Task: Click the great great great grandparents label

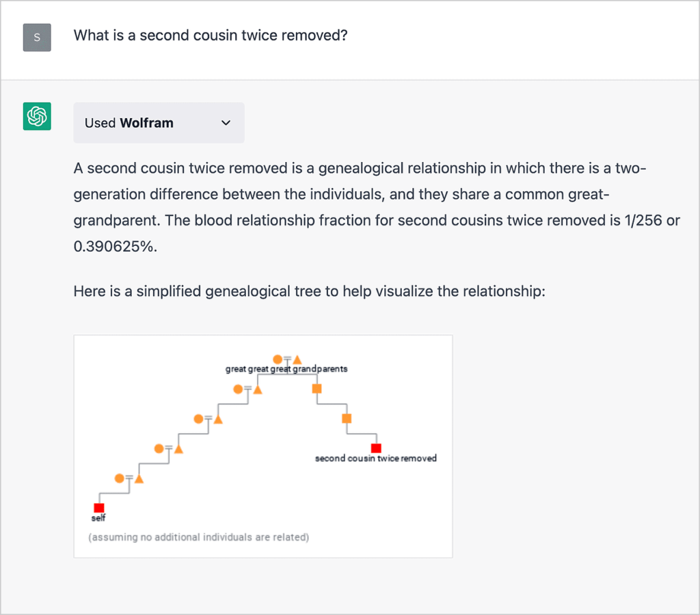Action: (287, 368)
